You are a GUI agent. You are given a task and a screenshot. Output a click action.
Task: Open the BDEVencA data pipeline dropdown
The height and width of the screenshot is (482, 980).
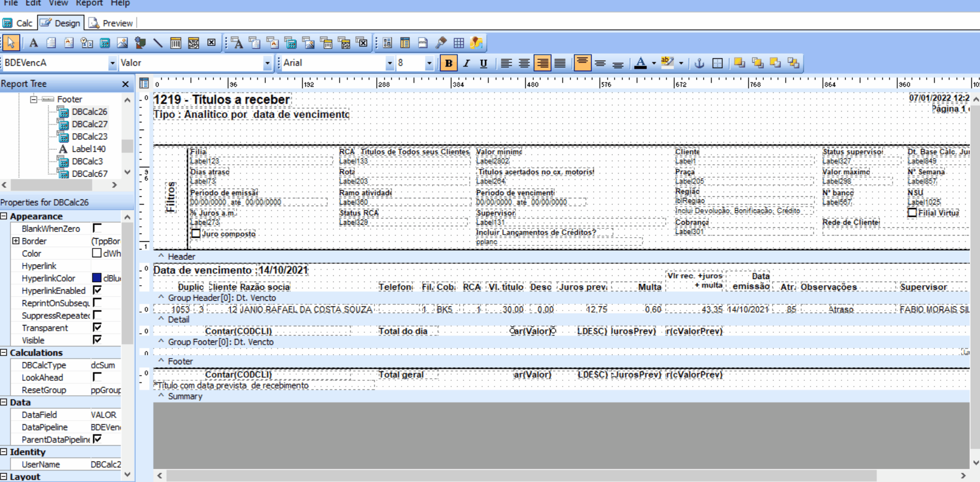point(112,63)
